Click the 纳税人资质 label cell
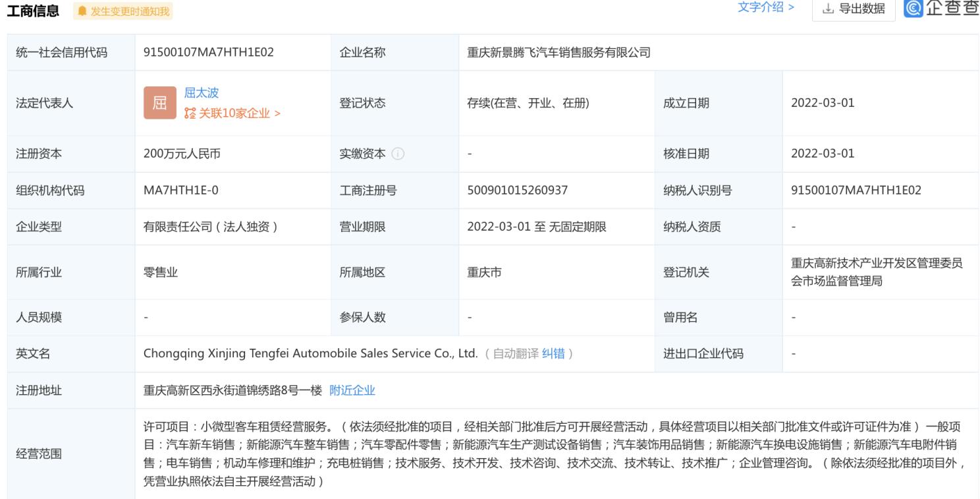Viewport: 980px width, 499px height. pyautogui.click(x=719, y=227)
